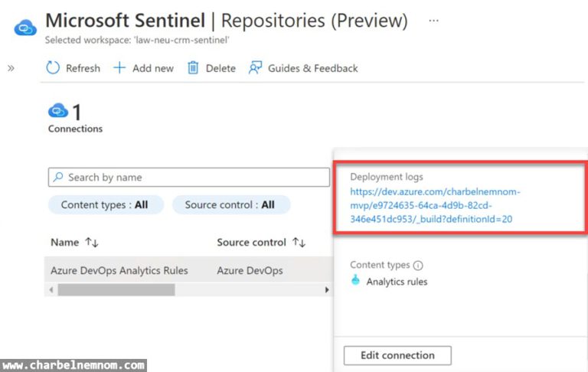Click the Analytics rules label
The height and width of the screenshot is (372, 588).
[x=397, y=282]
